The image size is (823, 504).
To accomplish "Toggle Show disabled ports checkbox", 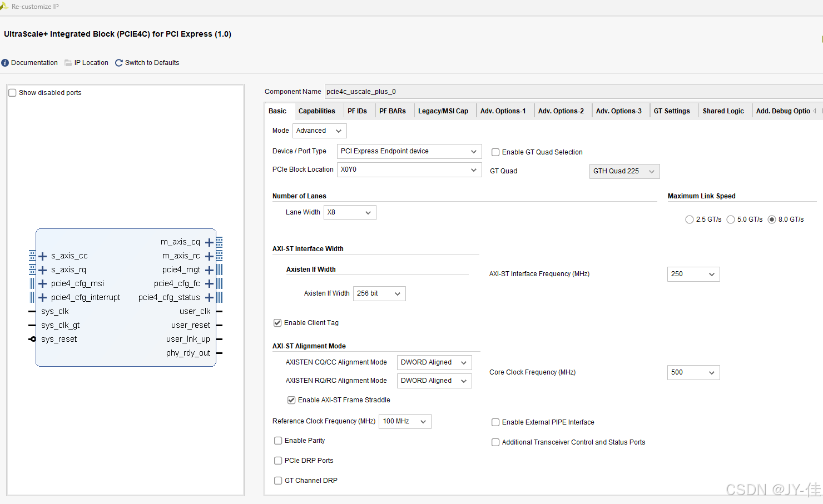I will pos(12,93).
